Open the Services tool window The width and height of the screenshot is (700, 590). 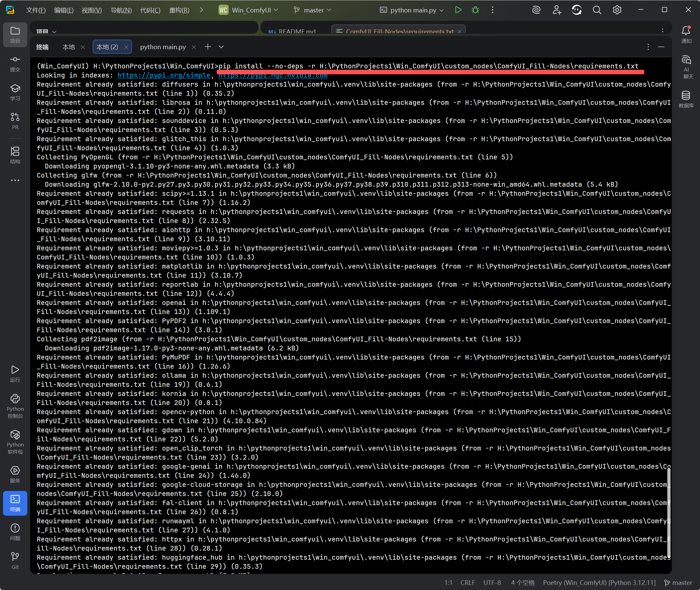15,474
